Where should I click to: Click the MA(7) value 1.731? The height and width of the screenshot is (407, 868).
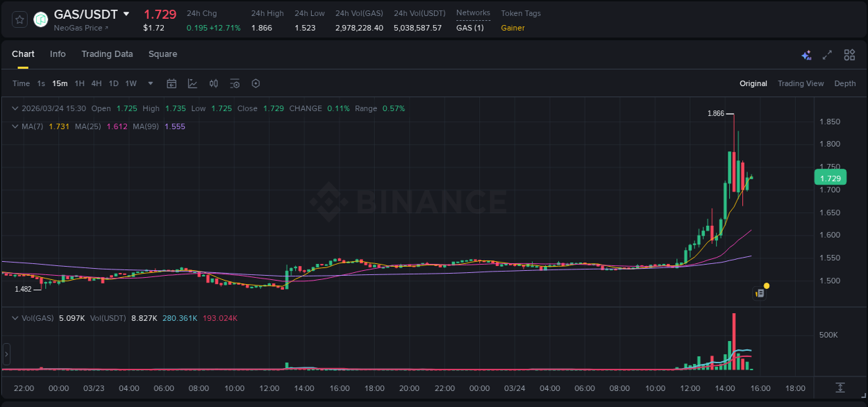click(x=59, y=126)
